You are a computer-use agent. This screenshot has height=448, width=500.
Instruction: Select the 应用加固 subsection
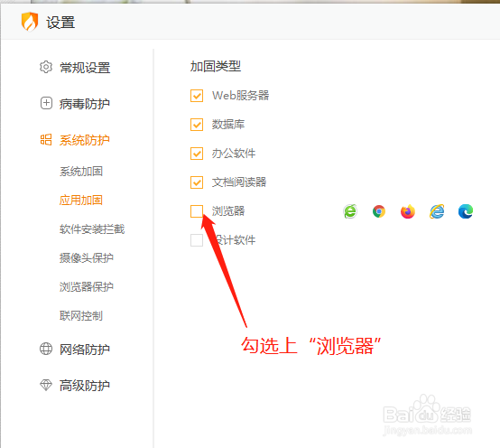[x=80, y=201]
